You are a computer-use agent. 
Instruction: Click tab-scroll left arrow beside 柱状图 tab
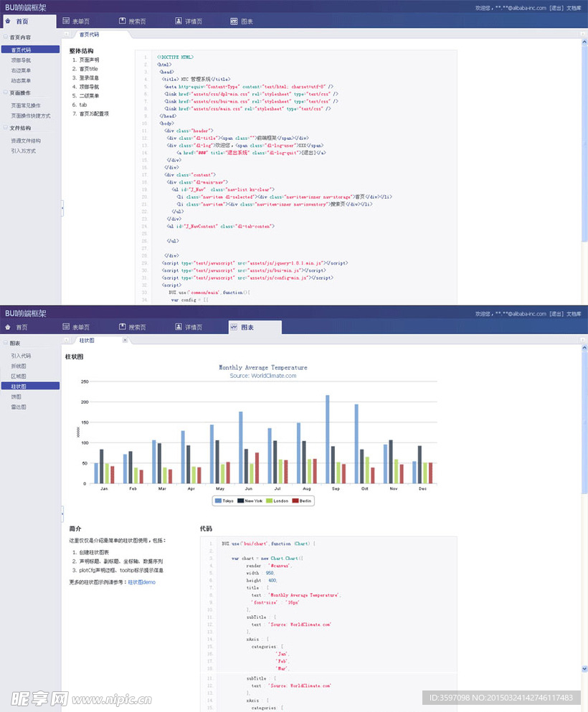66,340
